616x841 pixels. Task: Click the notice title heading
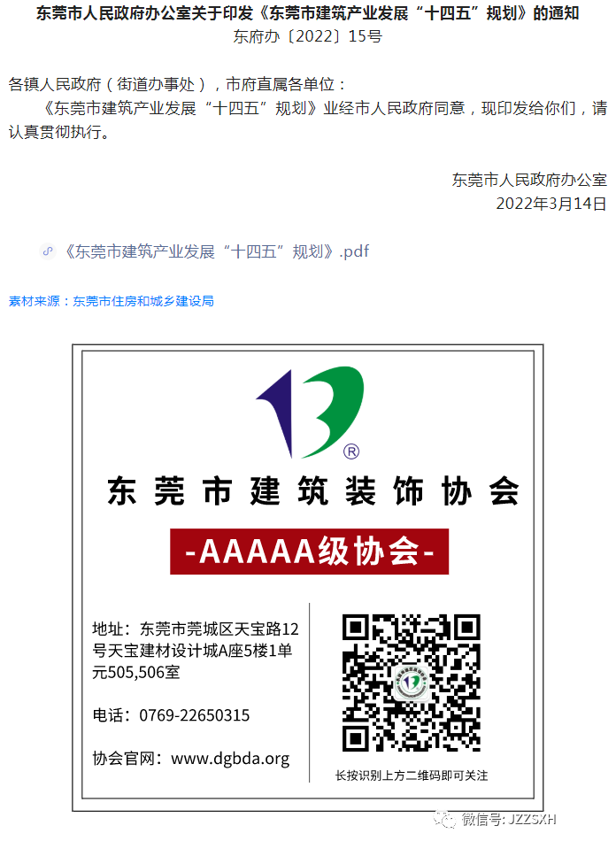308,13
